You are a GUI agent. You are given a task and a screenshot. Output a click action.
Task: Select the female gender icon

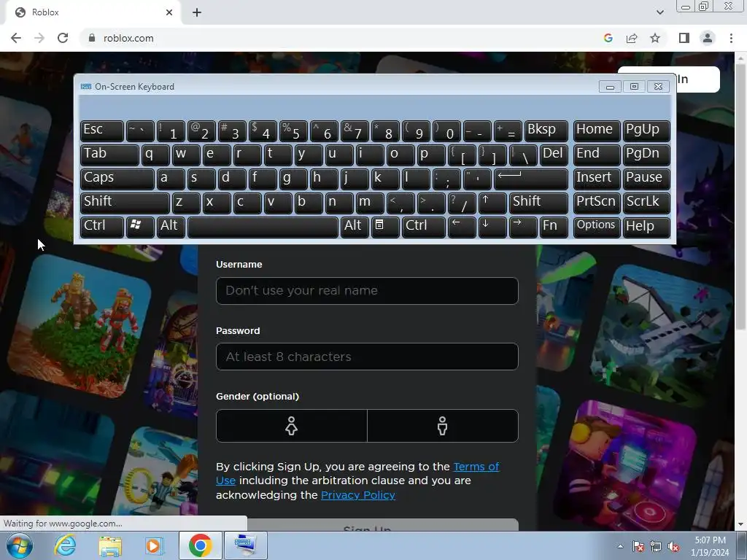click(x=292, y=426)
